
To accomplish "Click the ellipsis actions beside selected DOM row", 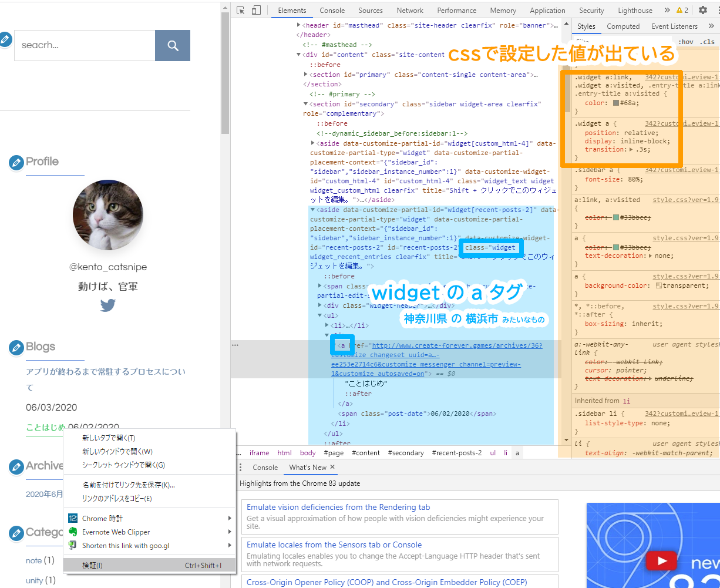I will (235, 345).
